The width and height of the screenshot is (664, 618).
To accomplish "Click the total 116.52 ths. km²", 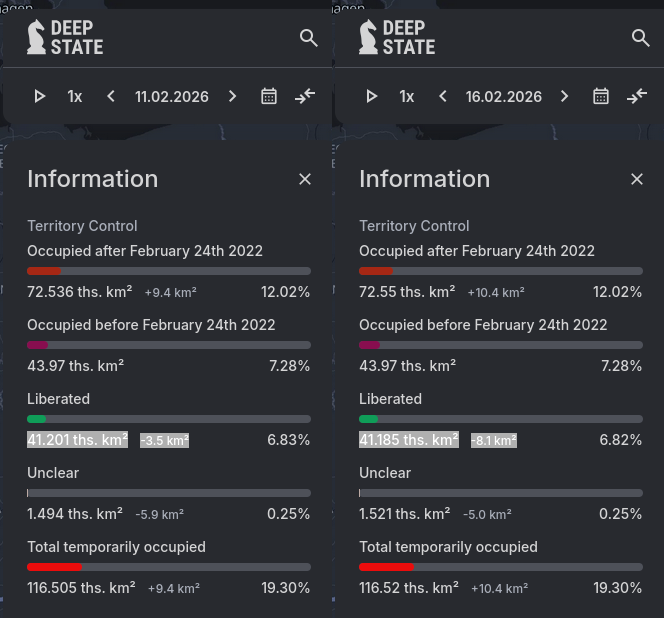I will [x=409, y=588].
